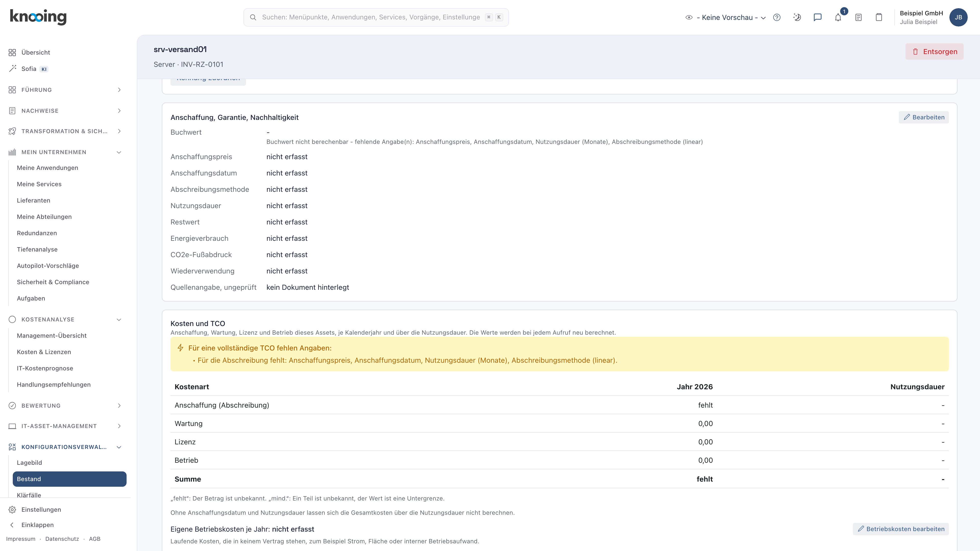Image resolution: width=980 pixels, height=551 pixels.
Task: Open the clipboard icon in header
Action: [x=879, y=18]
